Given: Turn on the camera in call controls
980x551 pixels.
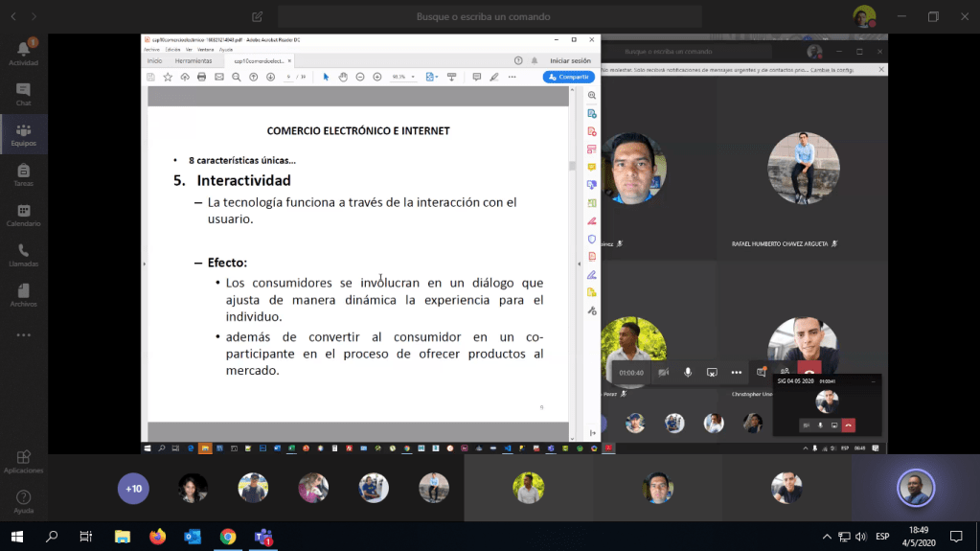Looking at the screenshot, I should (x=663, y=372).
